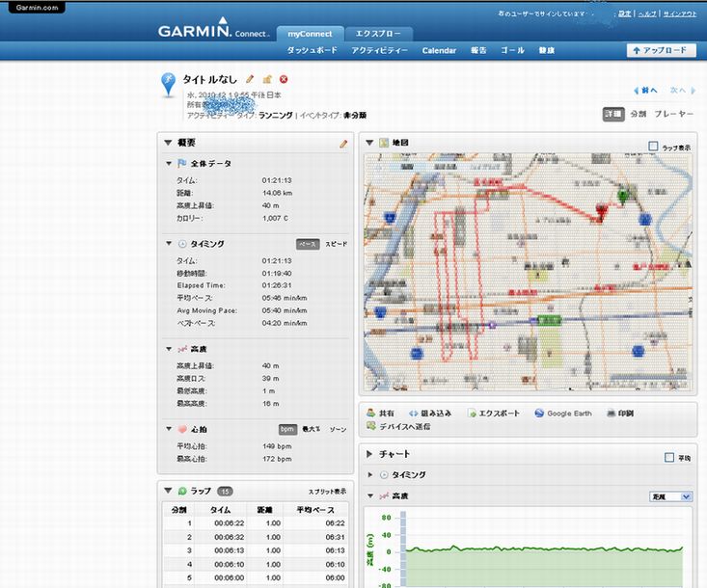Open the 距離 dropdown above the elevation chart
Image resolution: width=707 pixels, height=588 pixels.
tap(670, 496)
